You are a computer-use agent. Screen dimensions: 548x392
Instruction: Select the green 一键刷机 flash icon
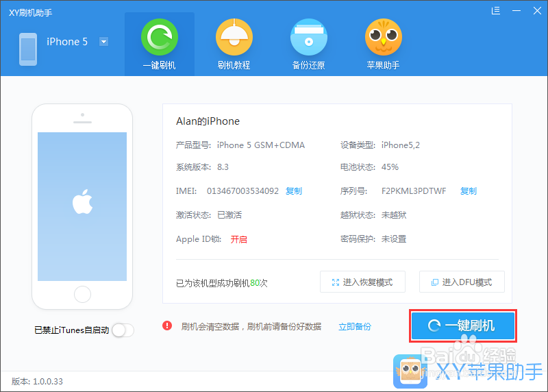click(x=160, y=37)
